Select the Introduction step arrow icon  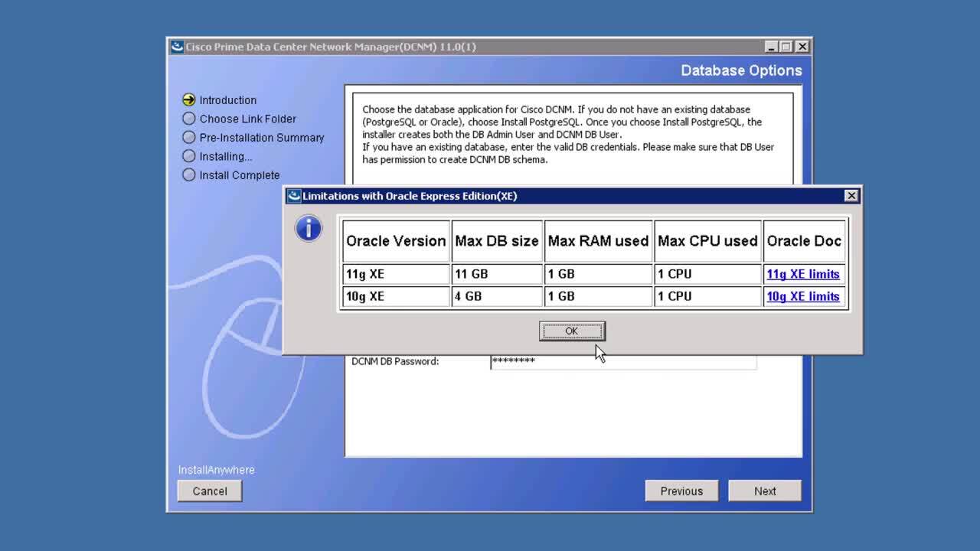coord(189,100)
